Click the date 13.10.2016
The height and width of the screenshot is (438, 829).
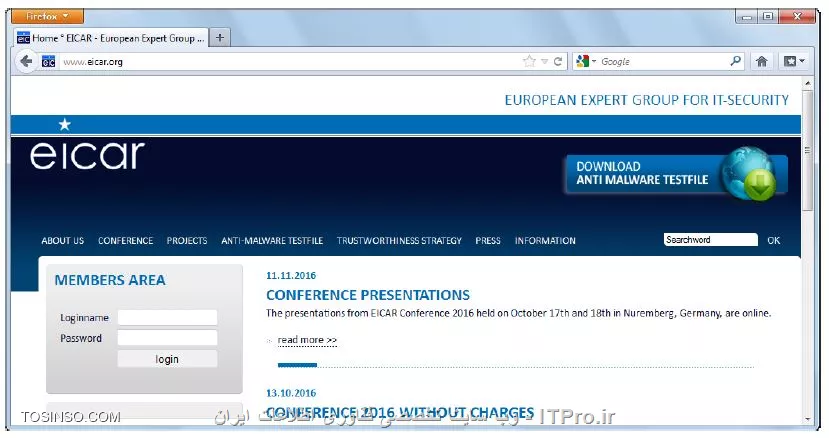(291, 393)
